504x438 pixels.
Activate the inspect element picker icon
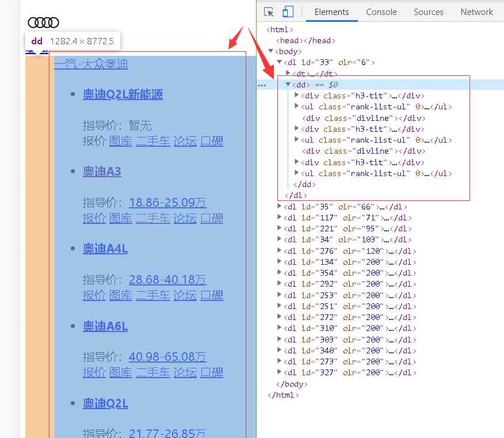(268, 12)
